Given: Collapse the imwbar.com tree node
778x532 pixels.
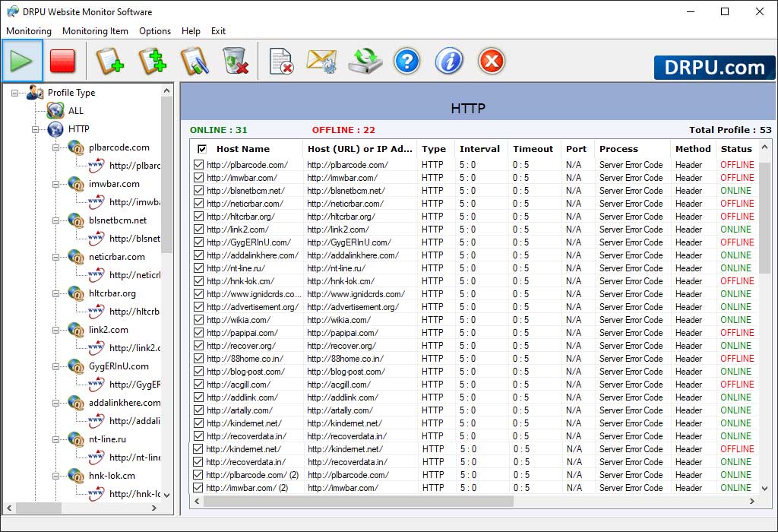Looking at the screenshot, I should pos(55,184).
